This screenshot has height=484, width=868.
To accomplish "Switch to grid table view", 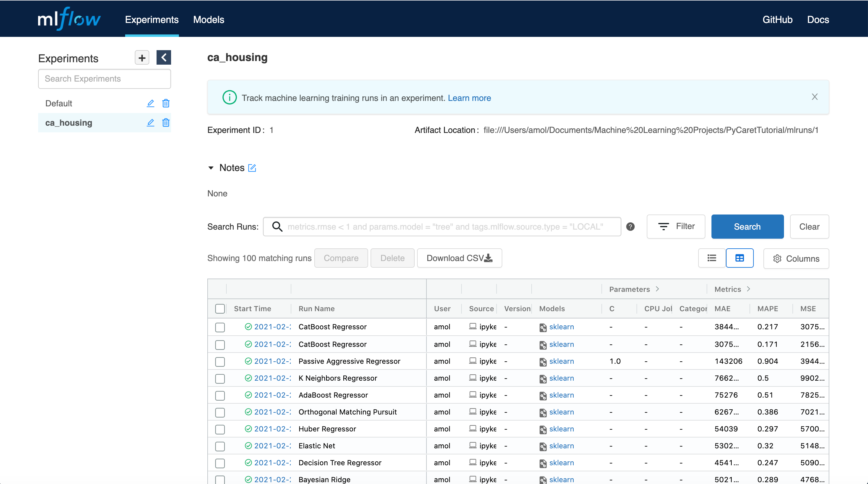I will coord(740,258).
